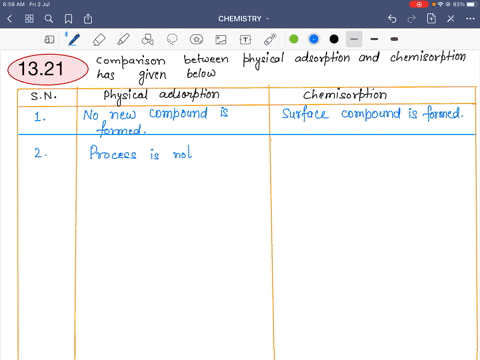Tap 'Process is not' handwritten text
The height and width of the screenshot is (360, 480).
[141, 153]
